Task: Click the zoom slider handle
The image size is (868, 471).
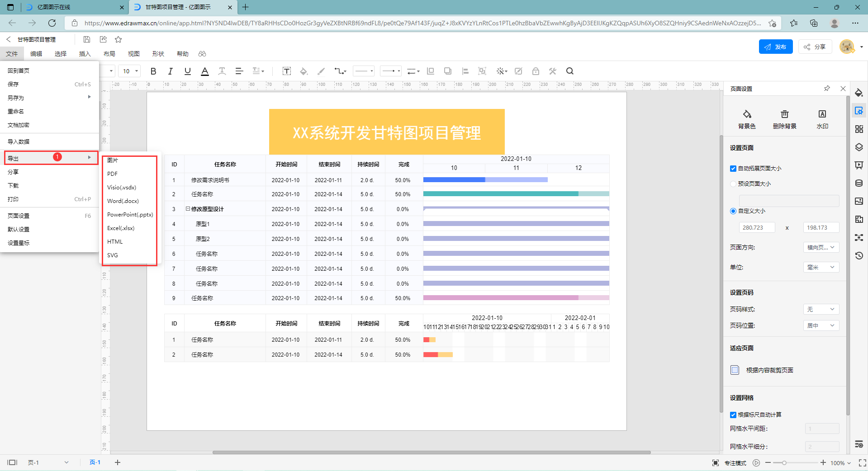Action: pyautogui.click(x=784, y=463)
